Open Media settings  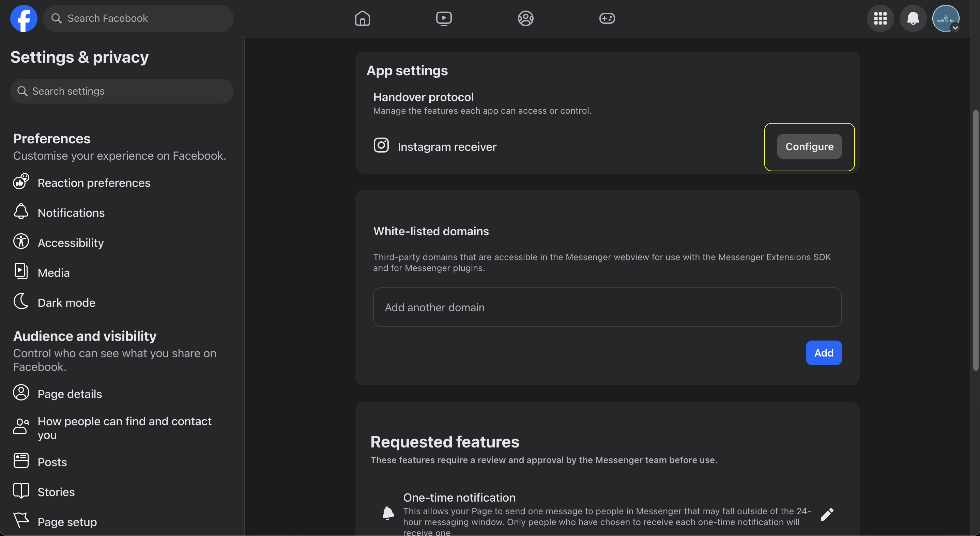coord(122,273)
